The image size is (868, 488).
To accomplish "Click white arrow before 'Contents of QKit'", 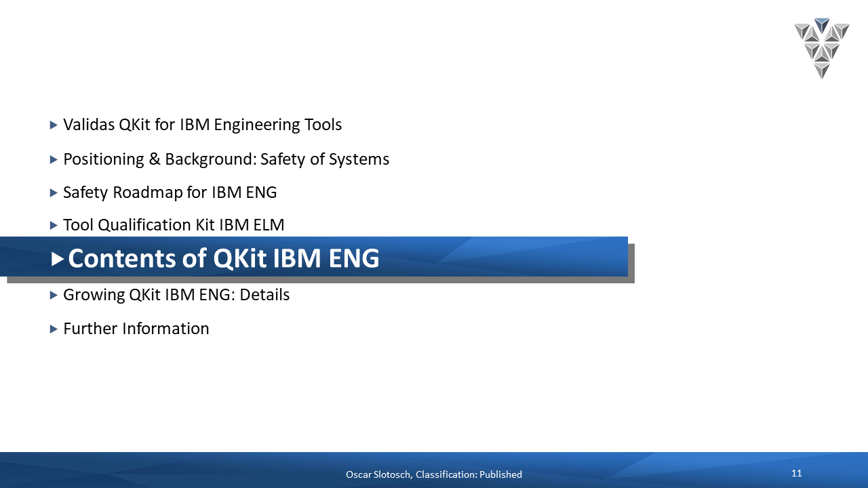I will tap(58, 258).
